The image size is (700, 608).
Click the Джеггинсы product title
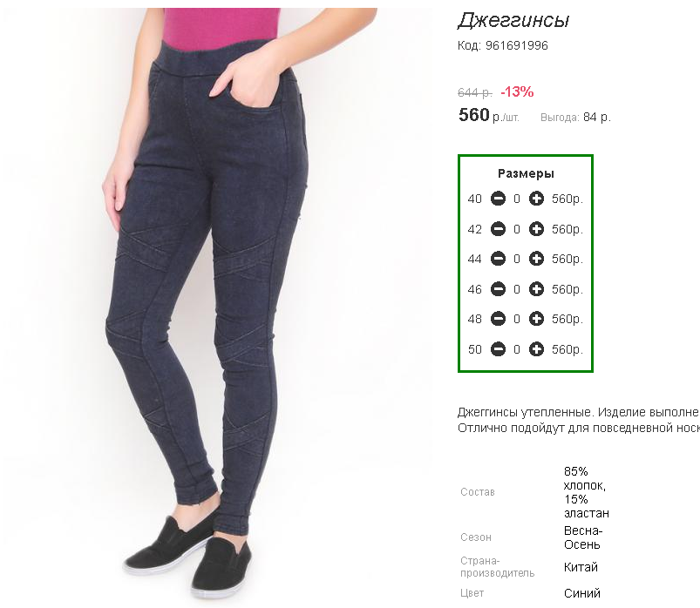513,21
